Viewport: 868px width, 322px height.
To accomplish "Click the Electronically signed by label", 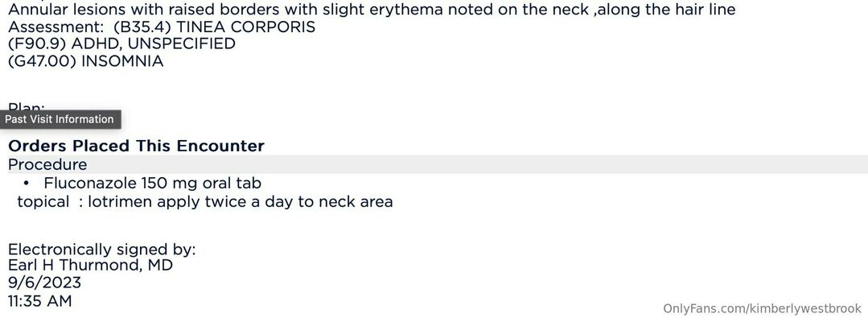I will coord(102,250).
